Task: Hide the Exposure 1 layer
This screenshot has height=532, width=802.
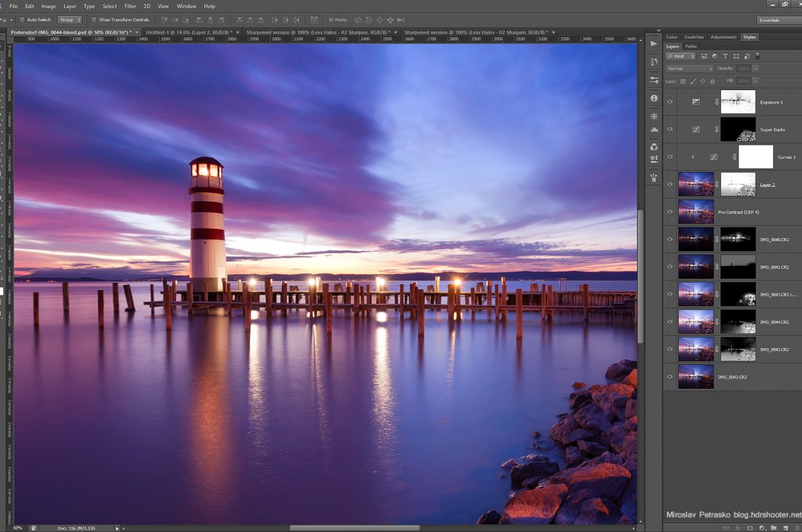Action: 669,102
